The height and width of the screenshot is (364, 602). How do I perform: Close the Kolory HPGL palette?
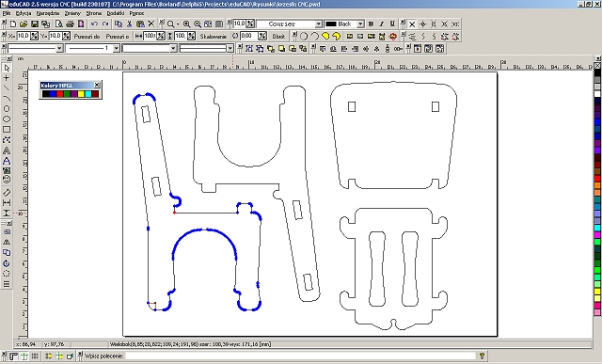point(97,85)
